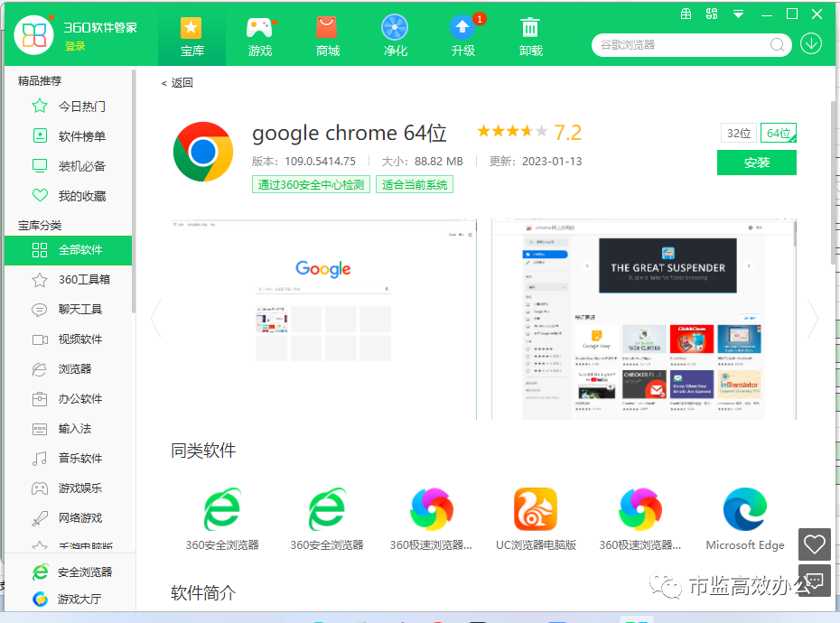
Task: Choose the 64位 version
Action: point(779,134)
